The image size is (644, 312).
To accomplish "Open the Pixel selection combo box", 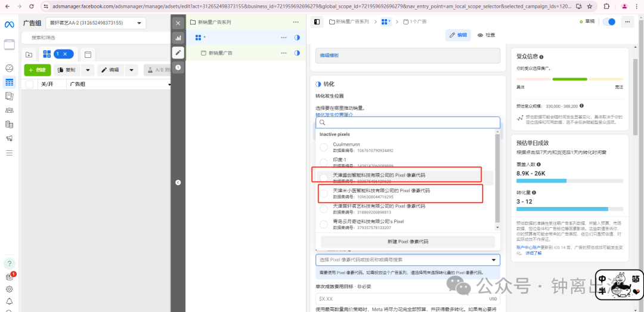I will coord(408,260).
